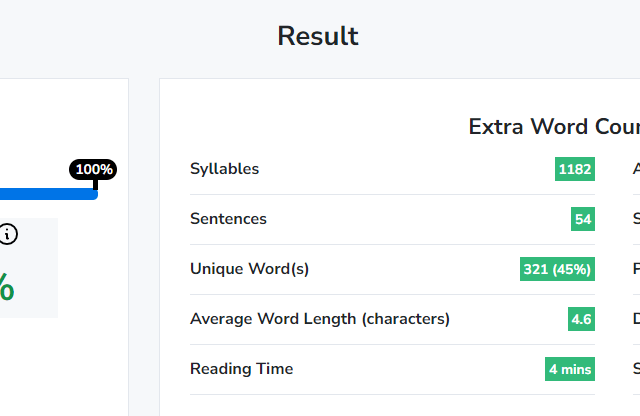Click the green 54 sentences badge

[583, 220]
